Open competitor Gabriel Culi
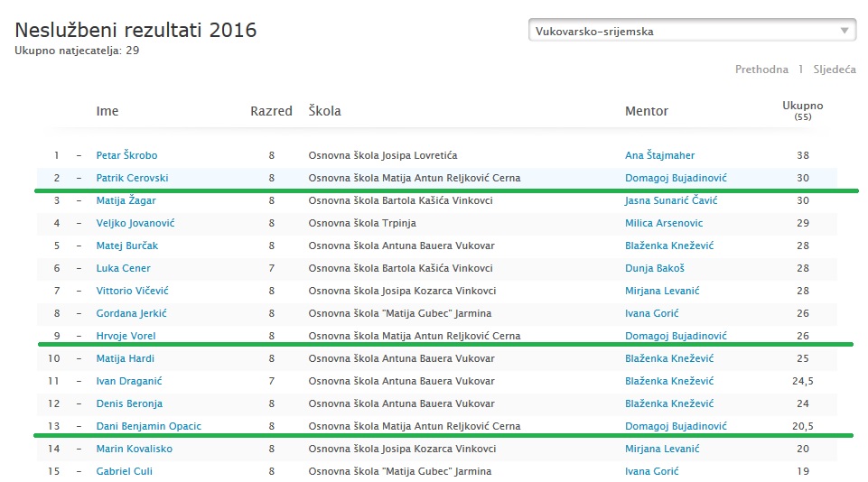The image size is (868, 482). click(125, 471)
